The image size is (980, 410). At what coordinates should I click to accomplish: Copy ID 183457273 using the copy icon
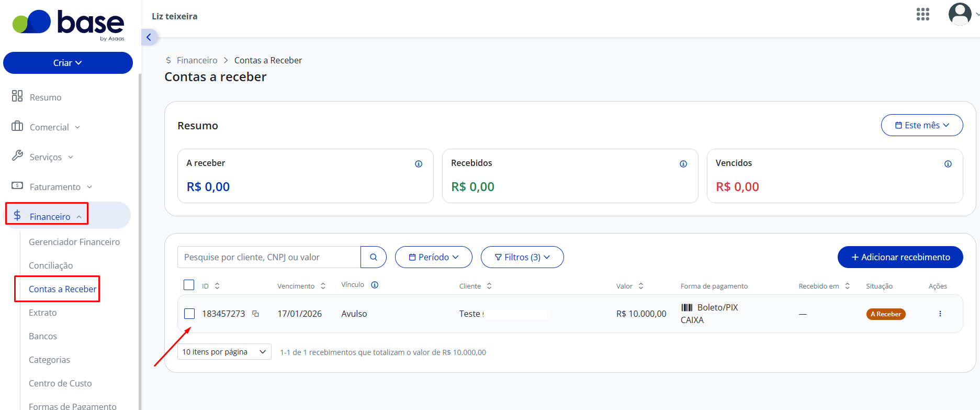pyautogui.click(x=255, y=314)
